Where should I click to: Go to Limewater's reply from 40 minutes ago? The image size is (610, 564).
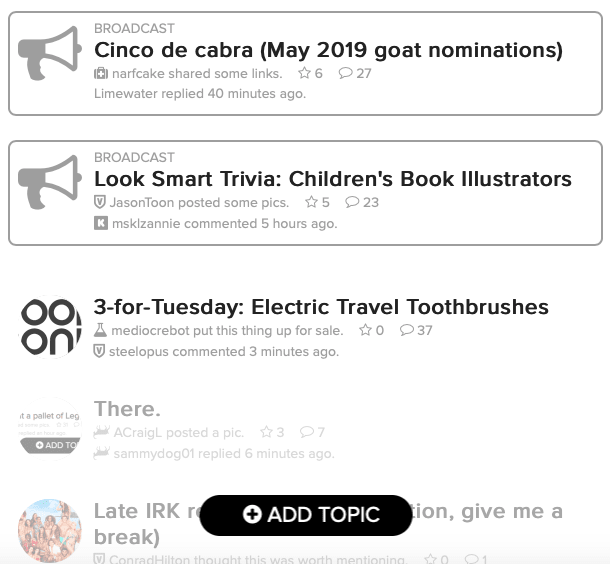(x=200, y=94)
